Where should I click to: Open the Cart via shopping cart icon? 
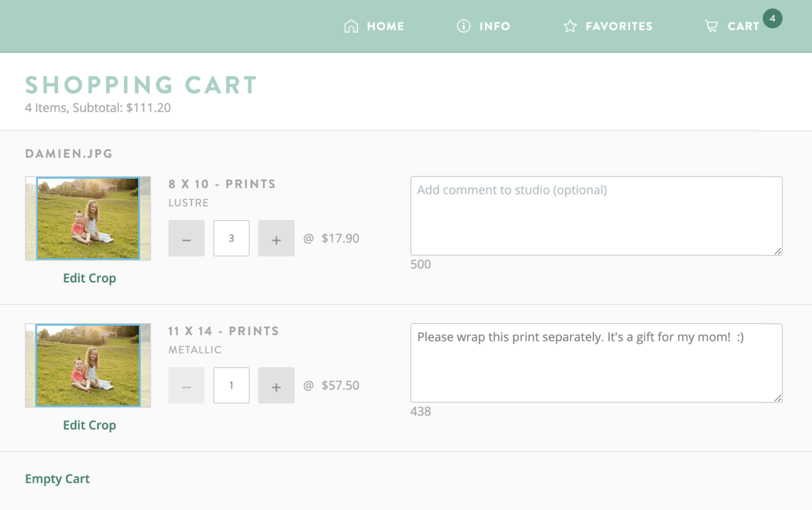pyautogui.click(x=712, y=26)
